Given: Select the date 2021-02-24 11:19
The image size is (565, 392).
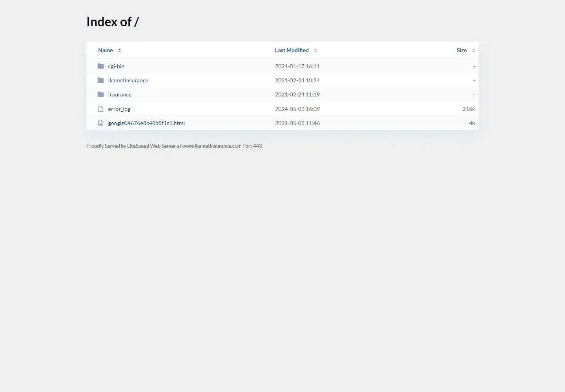Looking at the screenshot, I should (x=297, y=94).
